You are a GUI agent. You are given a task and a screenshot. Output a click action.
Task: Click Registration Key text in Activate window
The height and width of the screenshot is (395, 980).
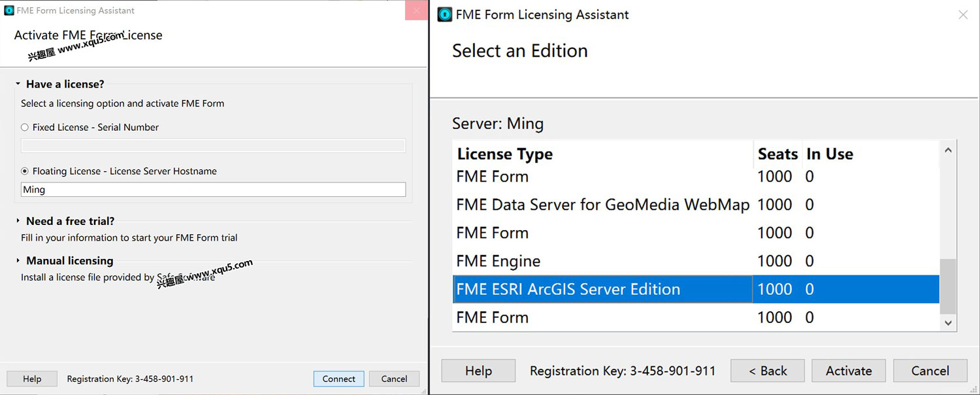(130, 379)
